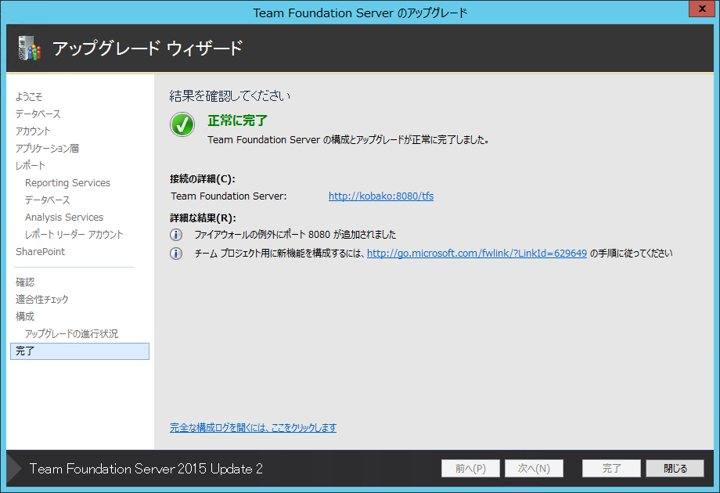This screenshot has height=493, width=720.
Task: Click the Team Foundation Server 2015 Update 2 footer text
Action: [x=146, y=469]
